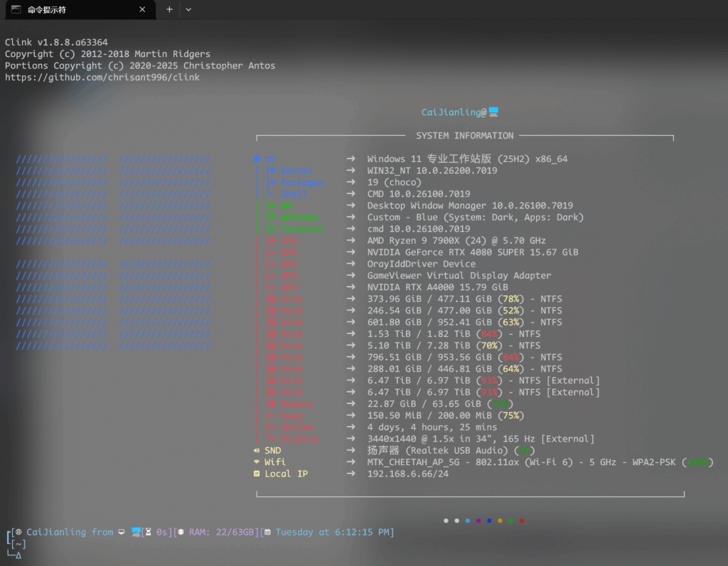This screenshot has height=566, width=728.
Task: Click the 192.168.6.66/24 IP address text
Action: point(407,474)
